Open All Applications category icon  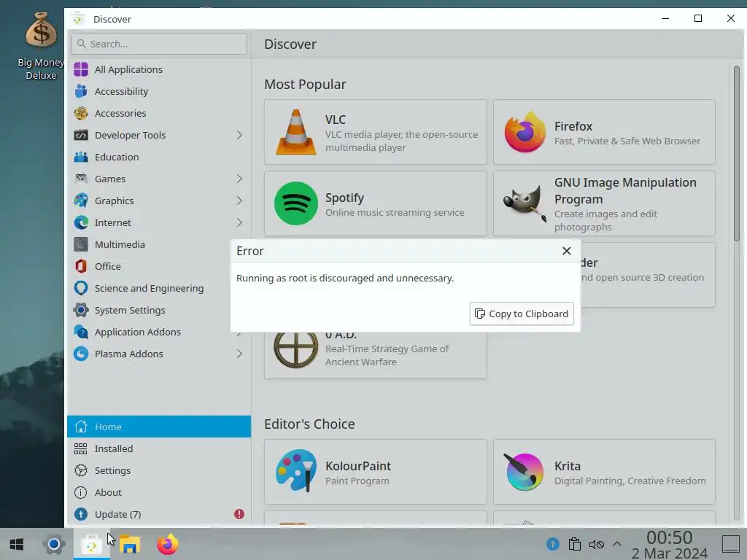[x=81, y=69]
